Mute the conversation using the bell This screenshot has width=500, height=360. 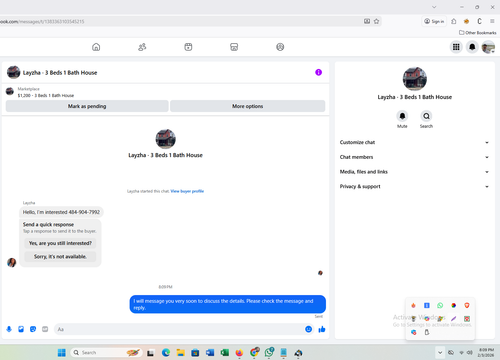click(402, 116)
